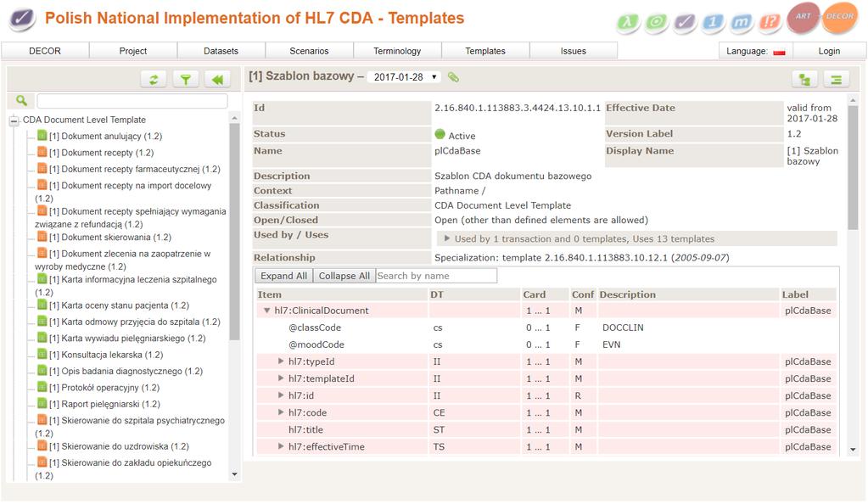Expand the hl7:effectiveTime row
Viewport: 868px width, 504px height.
(281, 446)
